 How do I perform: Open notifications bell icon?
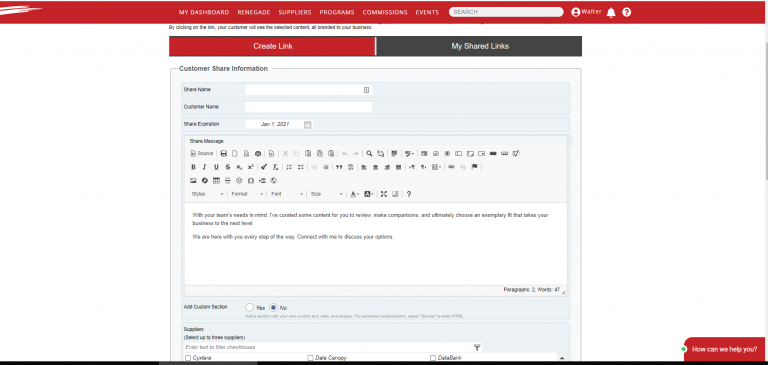tap(611, 13)
